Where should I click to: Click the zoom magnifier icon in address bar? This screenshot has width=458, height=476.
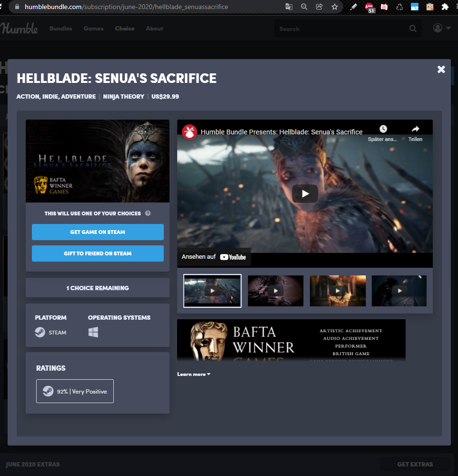point(304,7)
